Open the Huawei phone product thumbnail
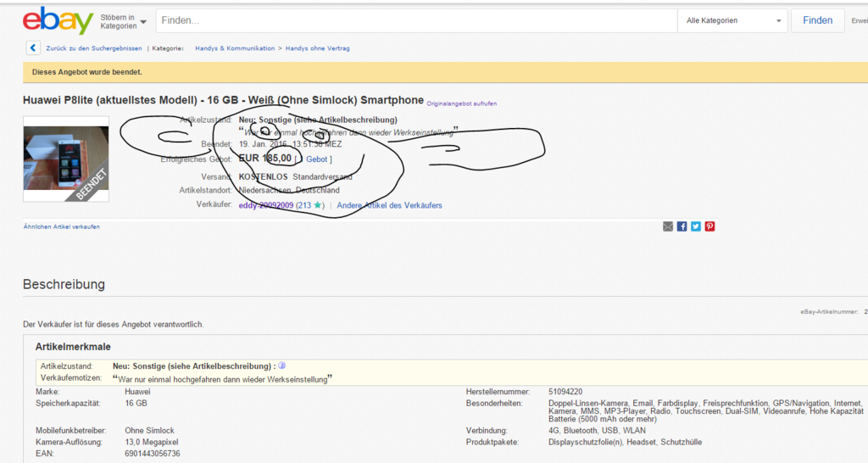 click(66, 159)
